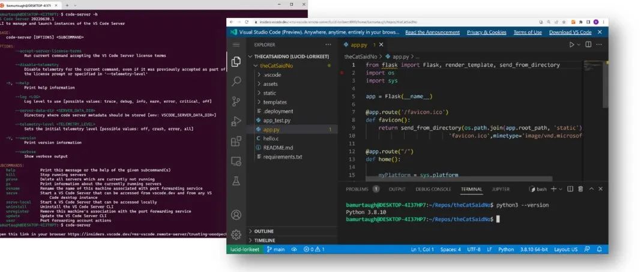The height and width of the screenshot is (272, 644).
Task: Open the Accounts icon in the activity bar
Action: point(236,214)
